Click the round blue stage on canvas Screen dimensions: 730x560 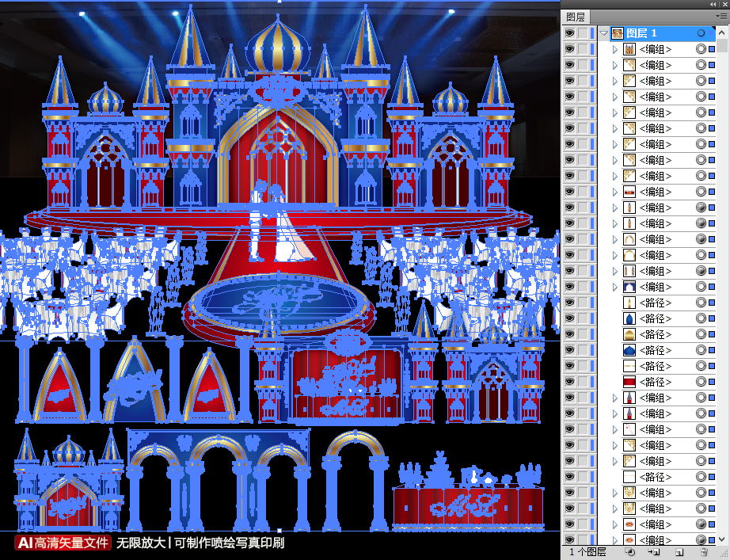pos(279,302)
